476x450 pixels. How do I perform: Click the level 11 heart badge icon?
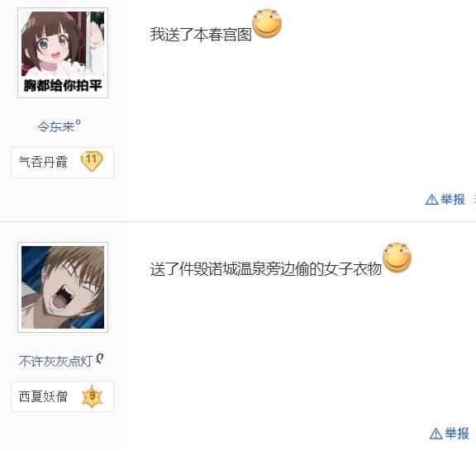click(x=92, y=161)
